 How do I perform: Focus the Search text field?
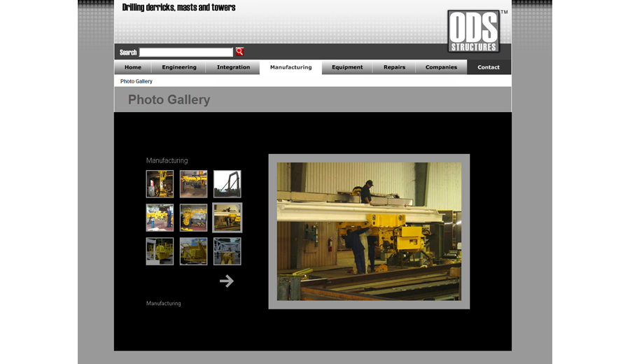(x=186, y=52)
